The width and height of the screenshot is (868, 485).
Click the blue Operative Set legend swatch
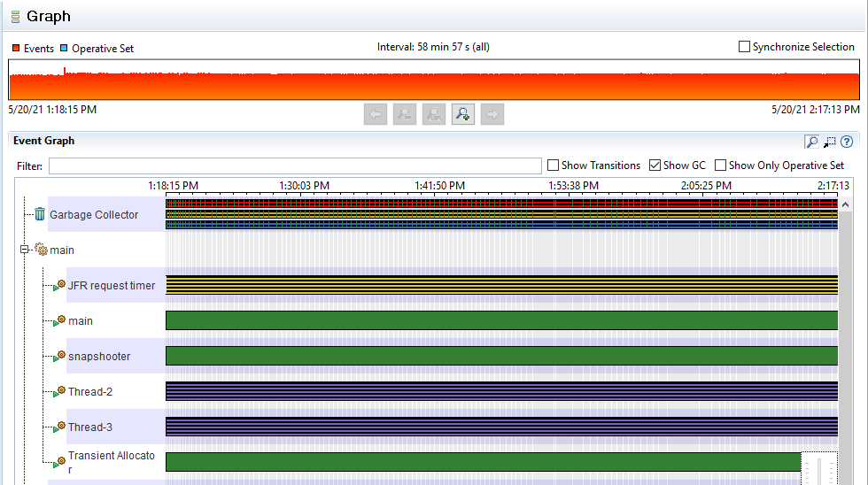tap(64, 48)
